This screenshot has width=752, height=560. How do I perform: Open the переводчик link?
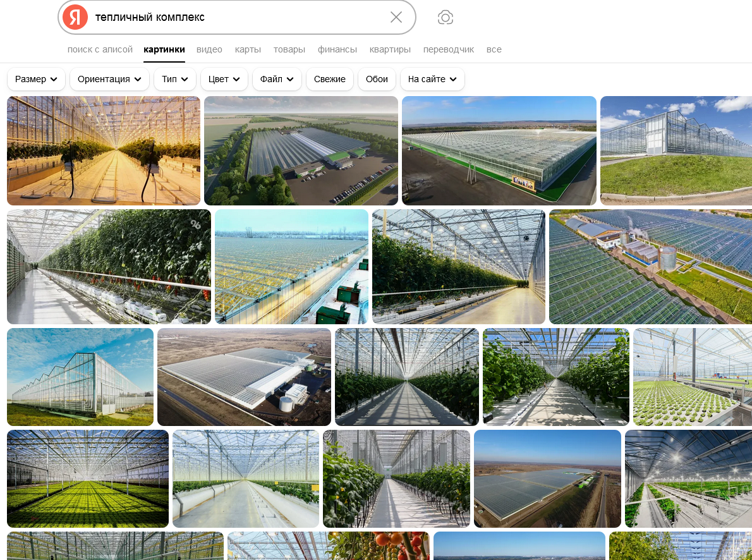449,49
